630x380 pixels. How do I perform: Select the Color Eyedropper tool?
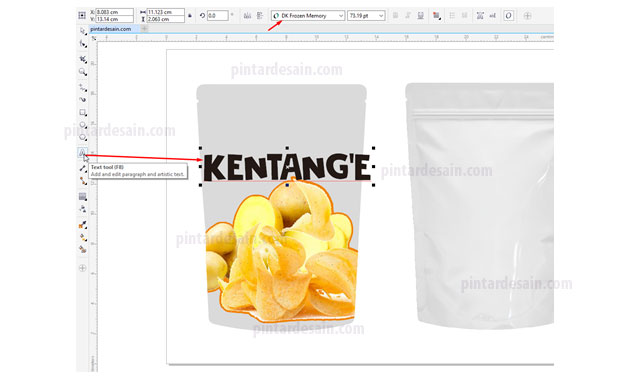coord(82,225)
